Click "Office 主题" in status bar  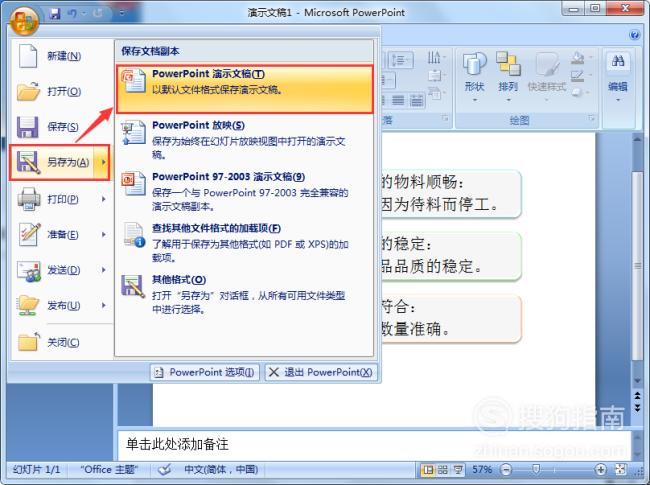pos(109,470)
